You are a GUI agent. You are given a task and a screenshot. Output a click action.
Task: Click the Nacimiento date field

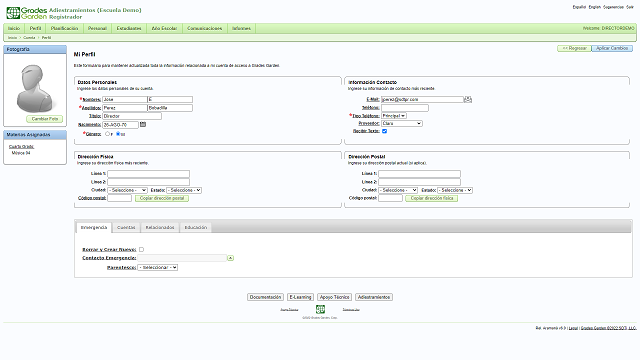point(120,125)
